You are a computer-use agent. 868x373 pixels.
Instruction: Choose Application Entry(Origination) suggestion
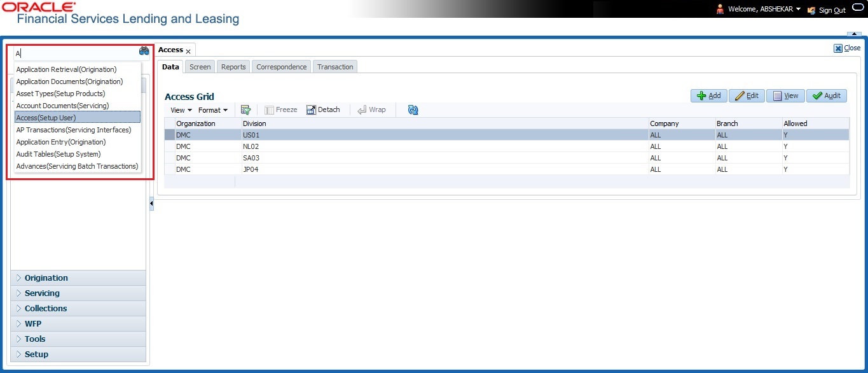pos(78,142)
